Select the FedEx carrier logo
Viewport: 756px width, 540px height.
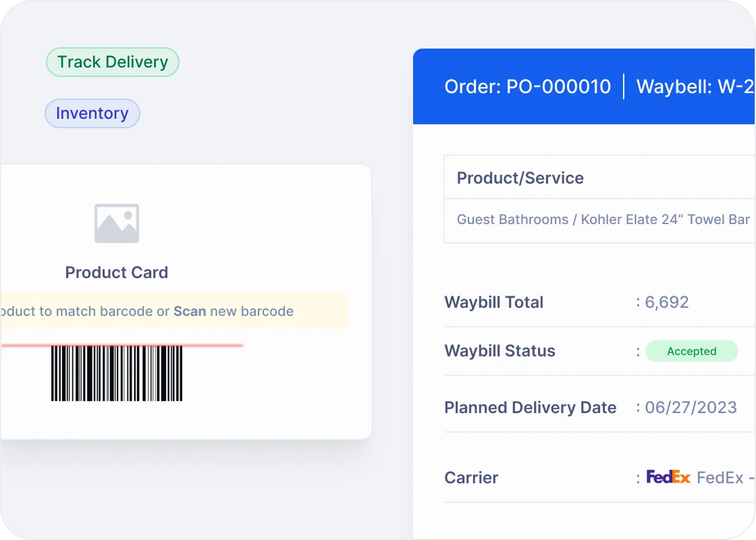(x=668, y=477)
